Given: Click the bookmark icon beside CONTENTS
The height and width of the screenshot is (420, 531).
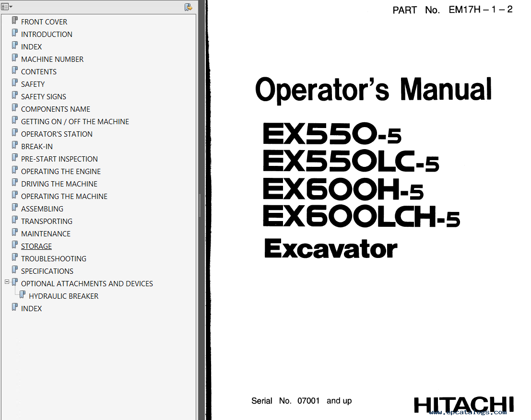Looking at the screenshot, I should coord(14,70).
